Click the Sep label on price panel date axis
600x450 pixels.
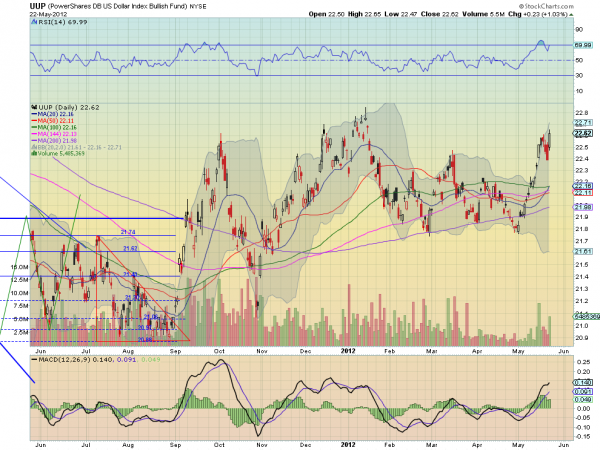click(x=175, y=351)
